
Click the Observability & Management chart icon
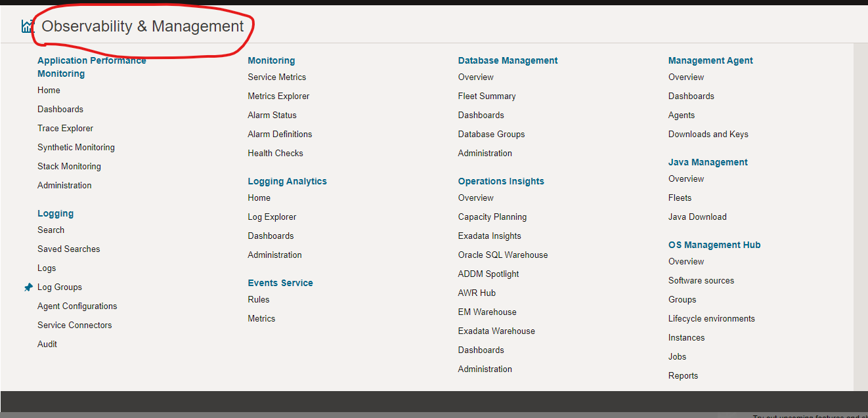[x=28, y=26]
